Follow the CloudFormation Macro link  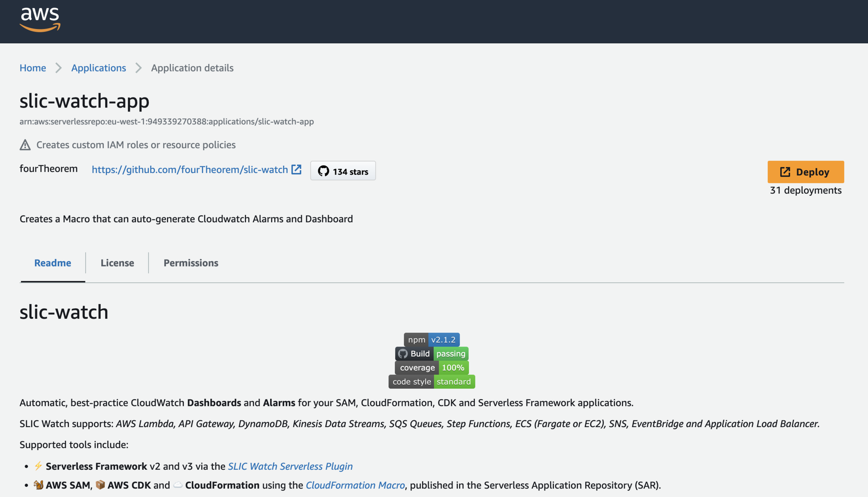(x=355, y=485)
